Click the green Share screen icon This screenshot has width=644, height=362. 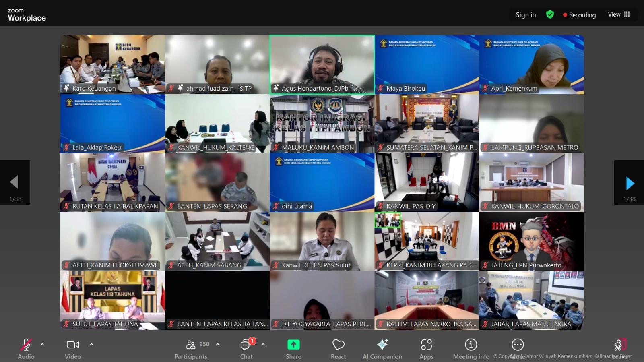(293, 345)
